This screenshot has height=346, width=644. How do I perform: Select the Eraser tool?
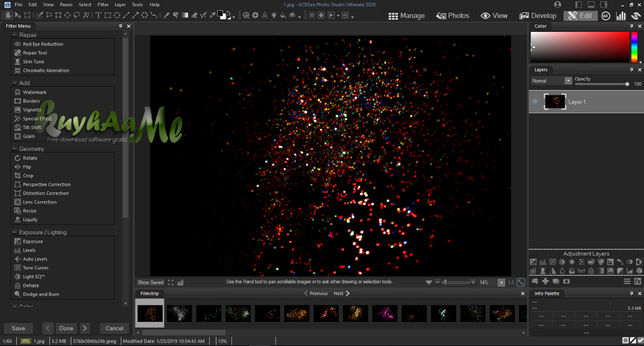coord(194,15)
